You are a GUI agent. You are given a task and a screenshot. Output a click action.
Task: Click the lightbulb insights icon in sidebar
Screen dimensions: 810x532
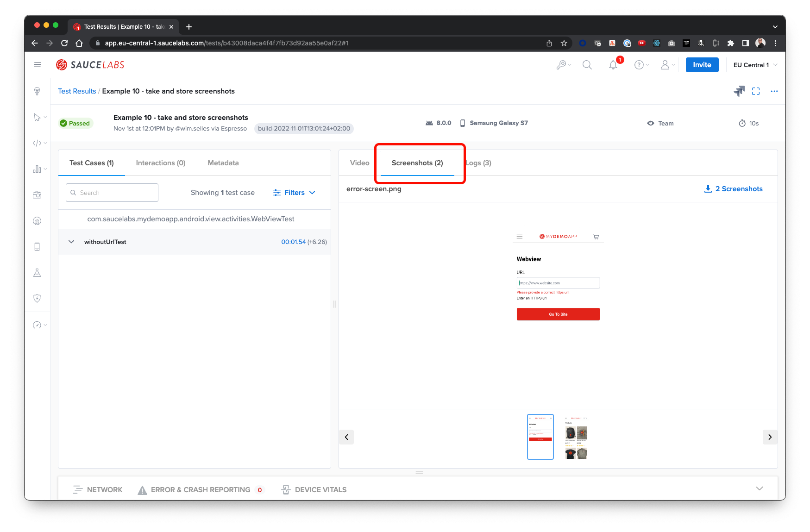pyautogui.click(x=37, y=91)
